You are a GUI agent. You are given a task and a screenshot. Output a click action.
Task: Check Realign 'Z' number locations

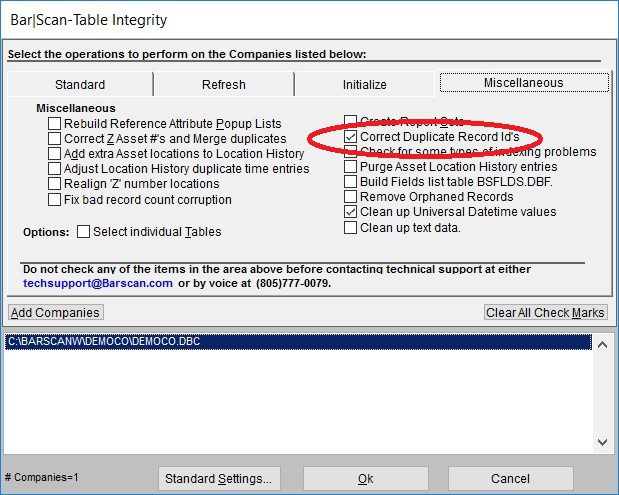click(x=55, y=184)
